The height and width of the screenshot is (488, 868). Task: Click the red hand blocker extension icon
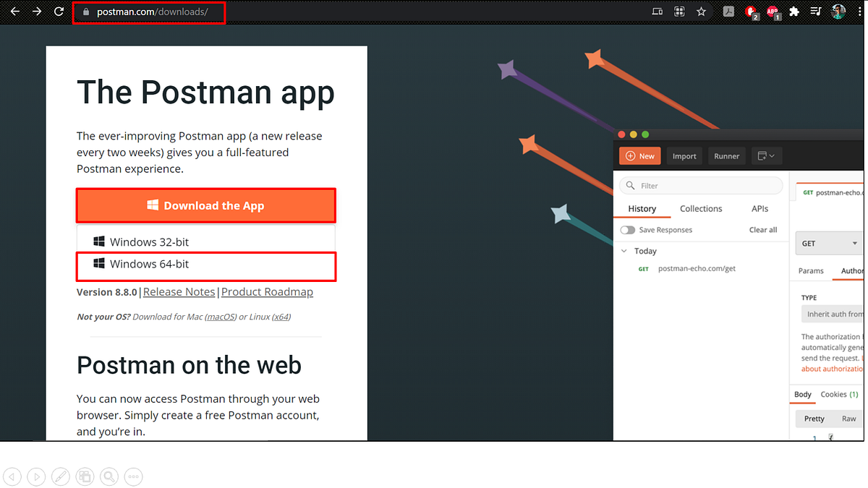click(x=751, y=12)
